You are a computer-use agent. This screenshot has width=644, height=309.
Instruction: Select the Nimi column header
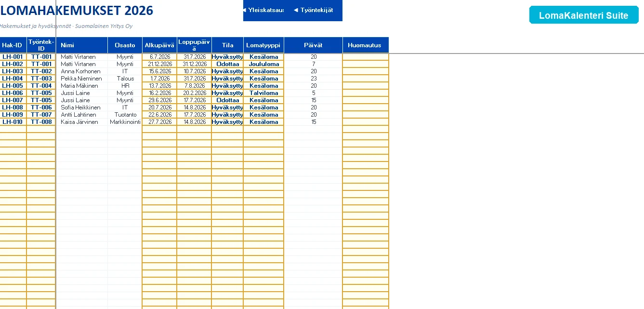(x=82, y=45)
